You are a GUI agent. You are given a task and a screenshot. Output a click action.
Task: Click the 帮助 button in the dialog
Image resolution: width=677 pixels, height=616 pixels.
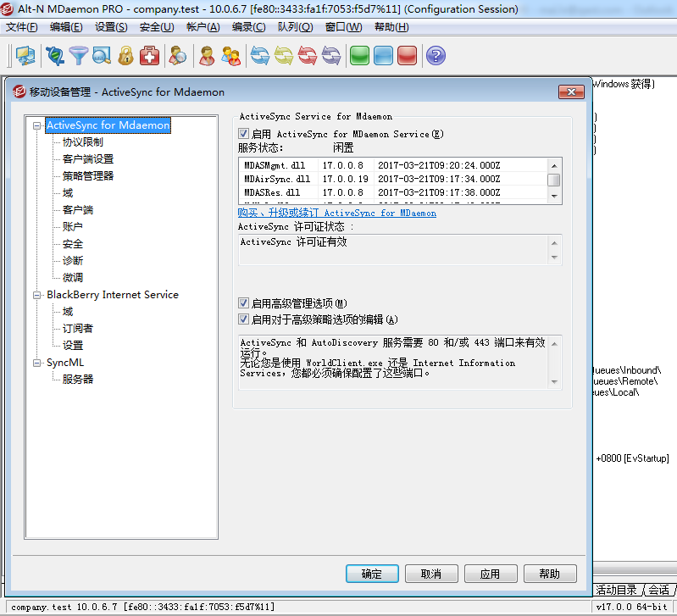tap(550, 574)
